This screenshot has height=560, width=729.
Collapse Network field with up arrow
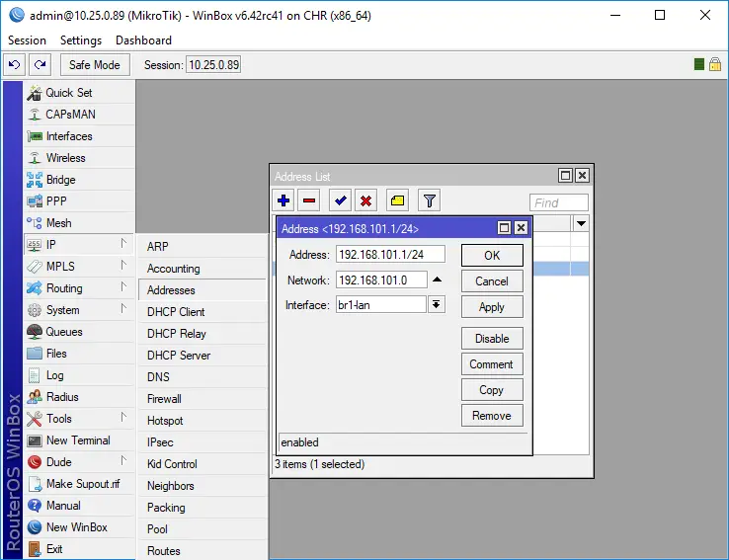[437, 280]
